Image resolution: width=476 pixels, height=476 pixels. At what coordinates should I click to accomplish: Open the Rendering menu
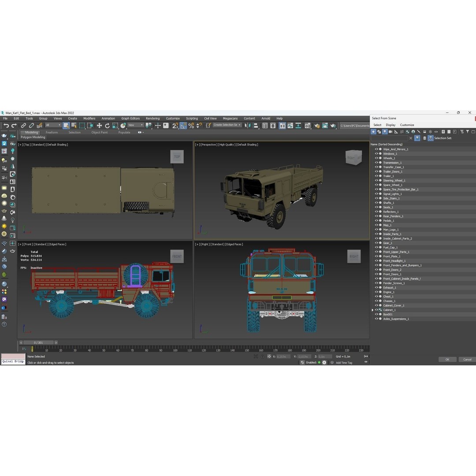pos(152,119)
